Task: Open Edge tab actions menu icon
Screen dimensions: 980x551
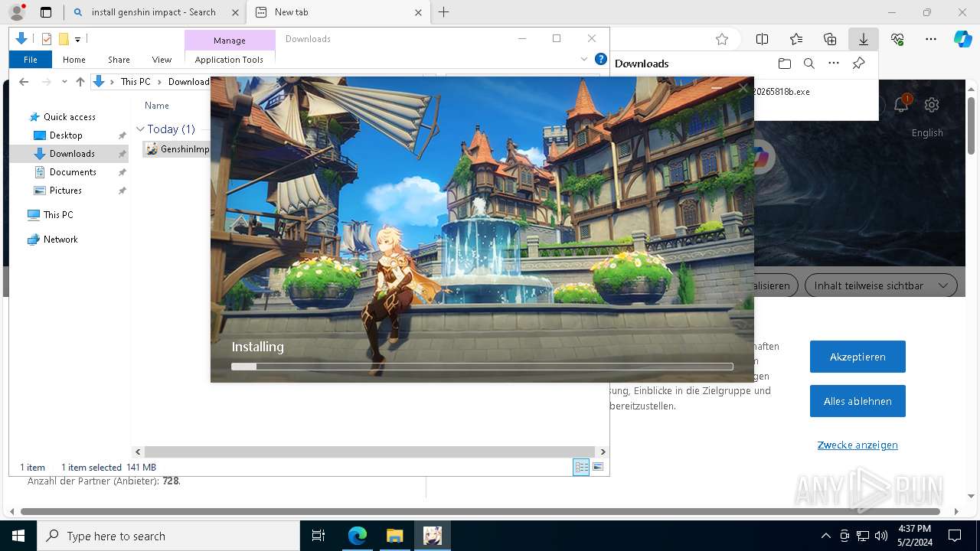Action: 46,12
